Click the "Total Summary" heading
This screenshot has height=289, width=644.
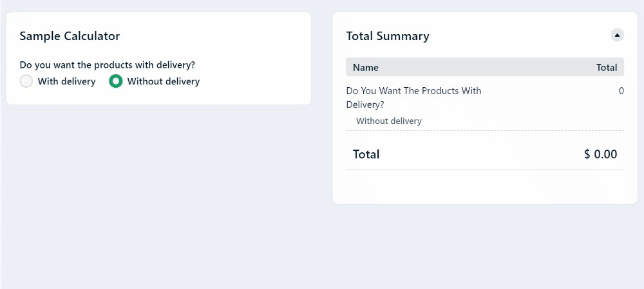click(388, 36)
